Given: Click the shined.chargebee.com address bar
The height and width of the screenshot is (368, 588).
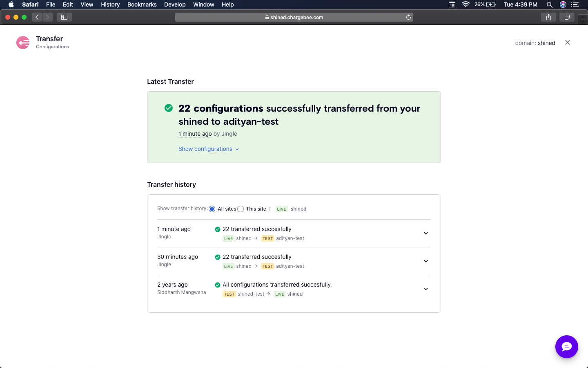Looking at the screenshot, I should (294, 17).
